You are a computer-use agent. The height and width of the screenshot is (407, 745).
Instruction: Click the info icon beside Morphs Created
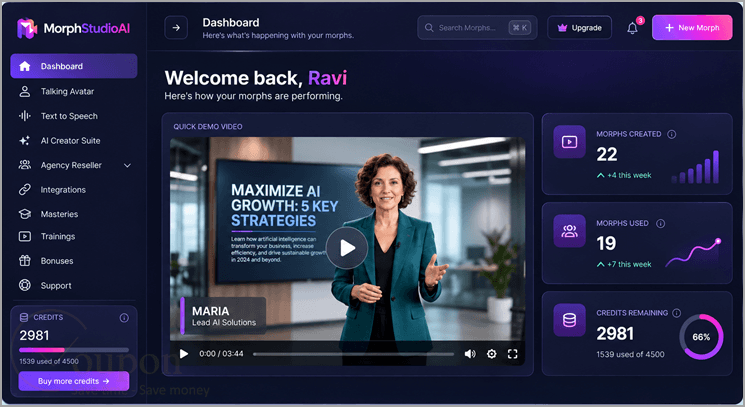click(671, 134)
